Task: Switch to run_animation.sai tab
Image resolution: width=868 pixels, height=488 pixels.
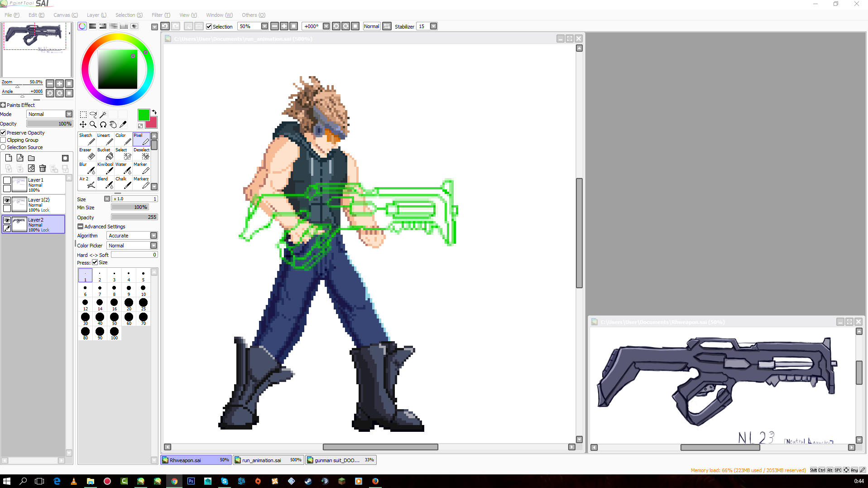Action: coord(268,460)
